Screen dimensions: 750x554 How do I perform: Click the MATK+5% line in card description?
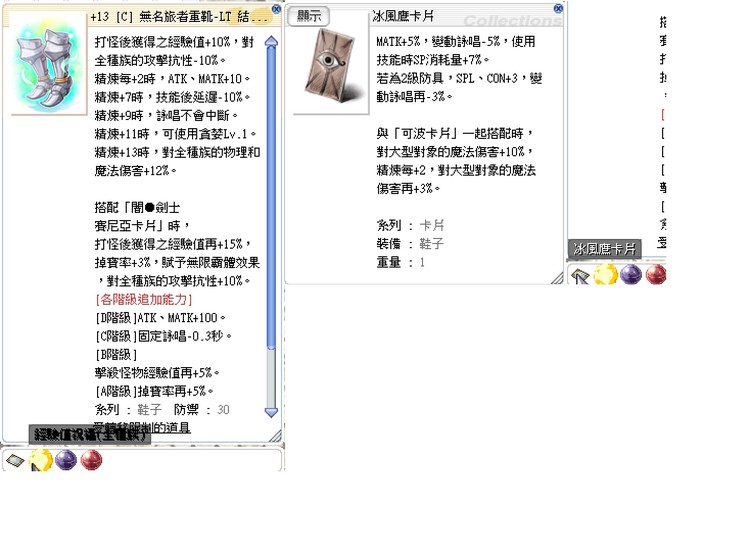455,42
